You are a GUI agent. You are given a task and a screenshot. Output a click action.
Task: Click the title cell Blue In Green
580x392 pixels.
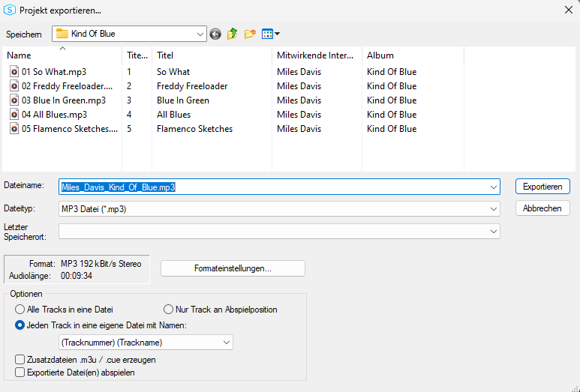pos(183,100)
